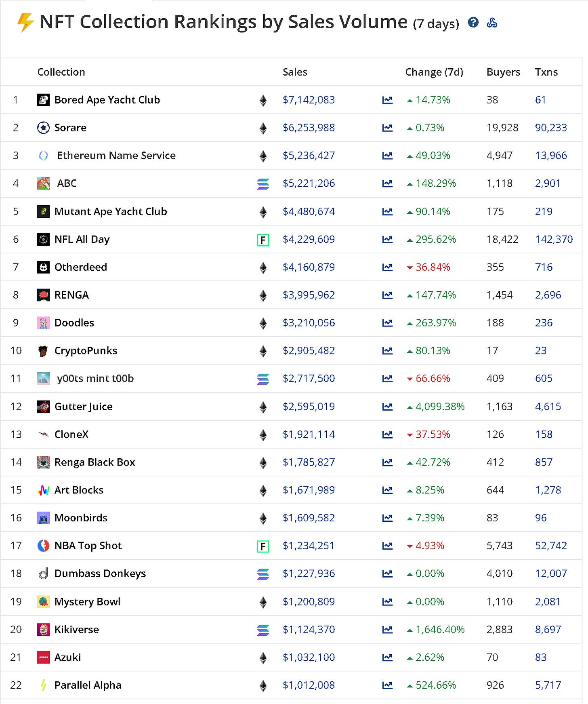
Task: Open the chart icon in Azuki row
Action: tap(387, 658)
